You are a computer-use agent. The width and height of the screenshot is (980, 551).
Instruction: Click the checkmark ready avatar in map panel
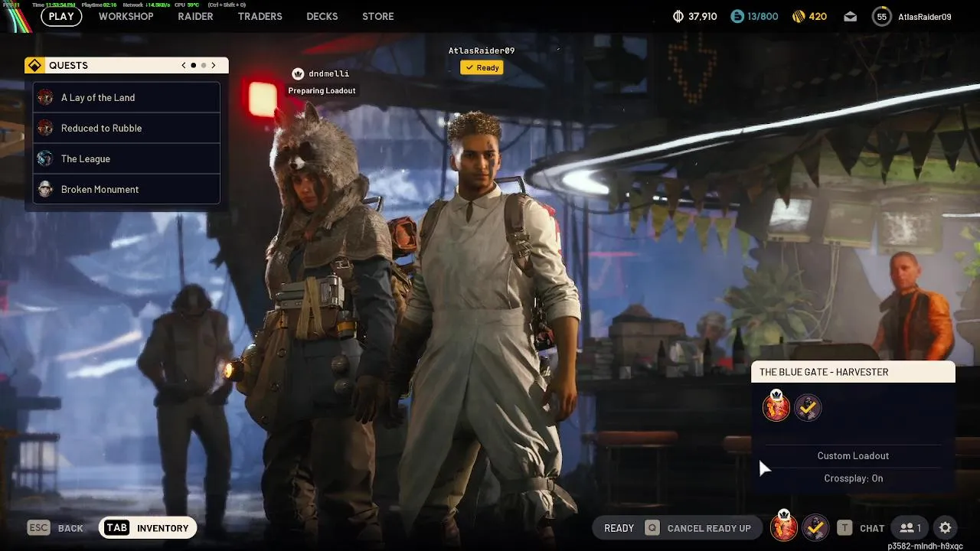808,408
